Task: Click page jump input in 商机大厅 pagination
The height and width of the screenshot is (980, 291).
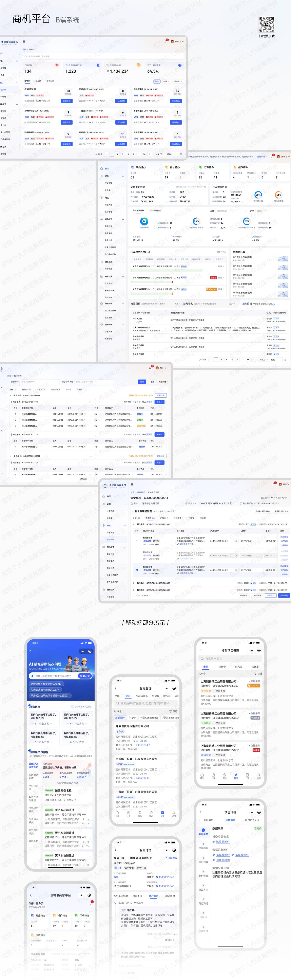Action: (175, 155)
